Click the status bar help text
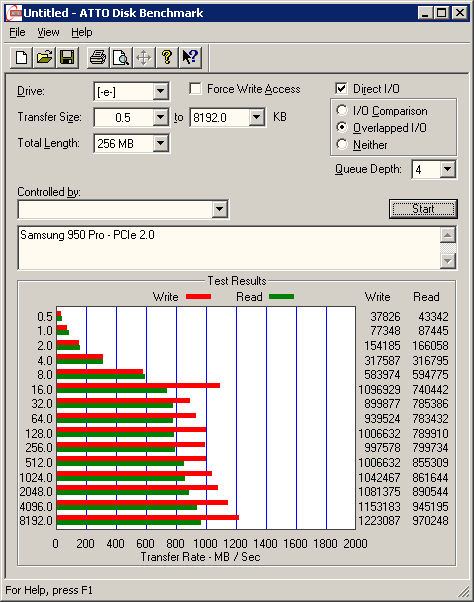The width and height of the screenshot is (474, 602). click(49, 590)
